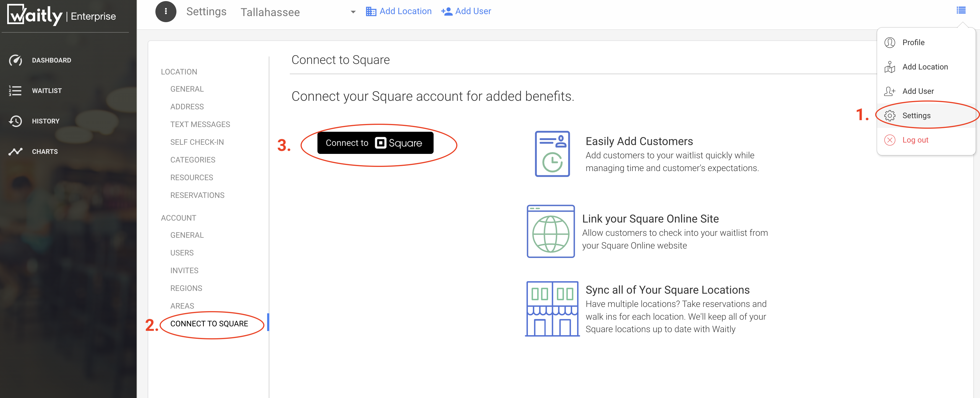The width and height of the screenshot is (980, 398).
Task: Choose Add User from the popup menu
Action: click(x=918, y=91)
